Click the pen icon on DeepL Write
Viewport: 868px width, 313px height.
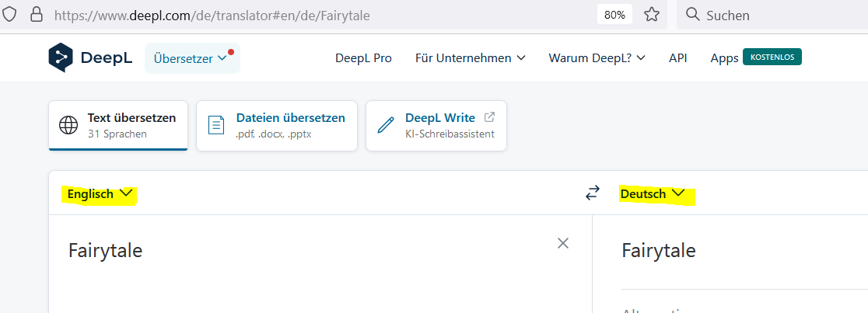(385, 125)
